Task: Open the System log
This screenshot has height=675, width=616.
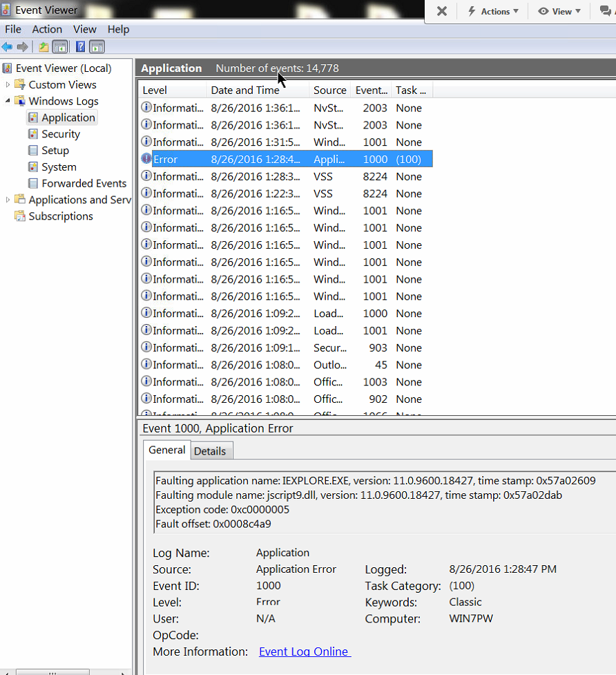Action: [x=59, y=167]
